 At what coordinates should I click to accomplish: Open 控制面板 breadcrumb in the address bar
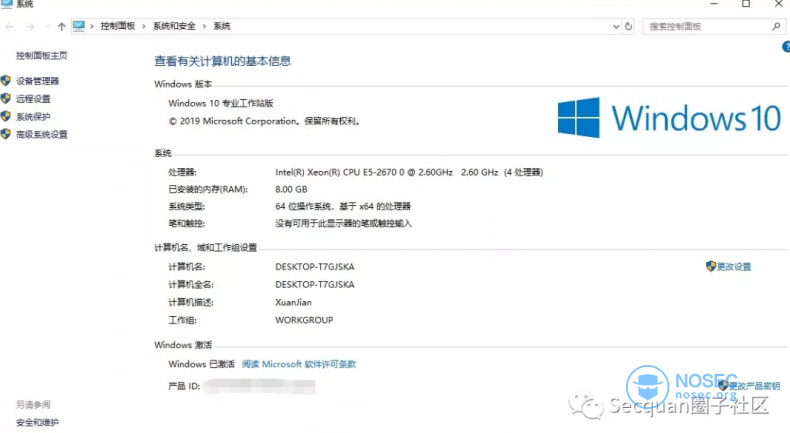point(118,26)
